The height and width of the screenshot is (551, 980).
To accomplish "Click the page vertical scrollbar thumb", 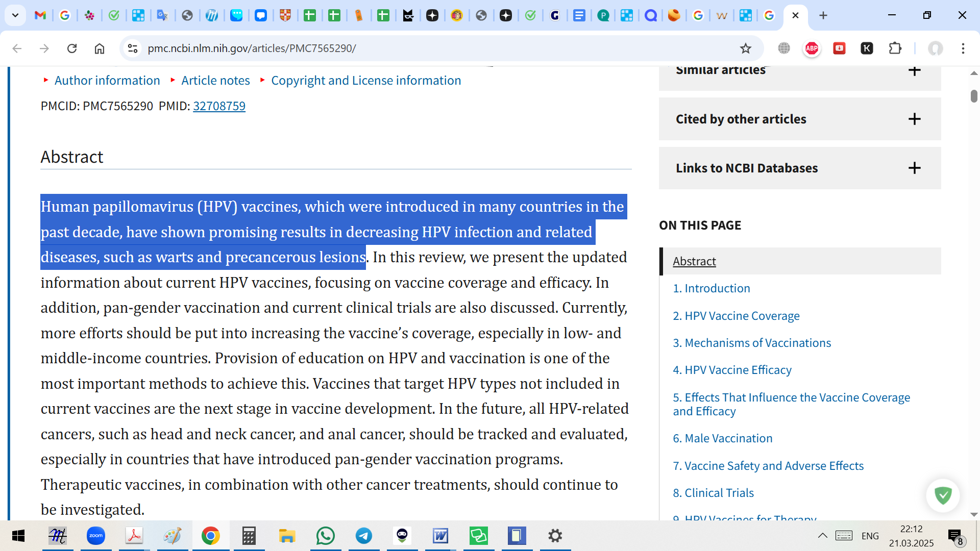I will [974, 96].
